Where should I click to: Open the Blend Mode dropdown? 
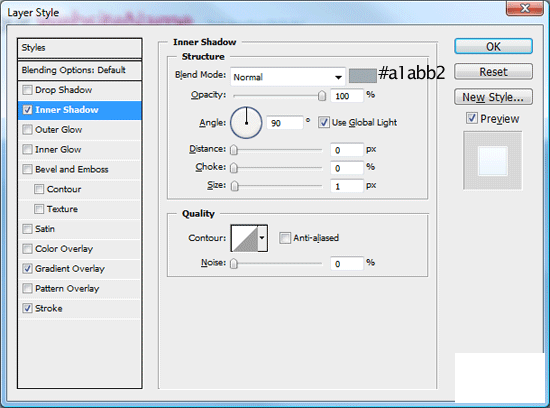(288, 77)
